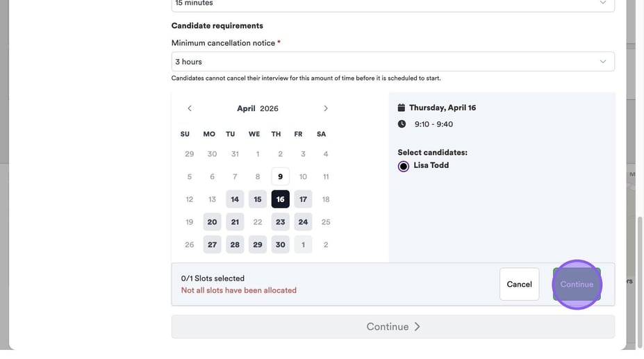Click the Cancel button
This screenshot has width=644, height=359.
tap(519, 284)
